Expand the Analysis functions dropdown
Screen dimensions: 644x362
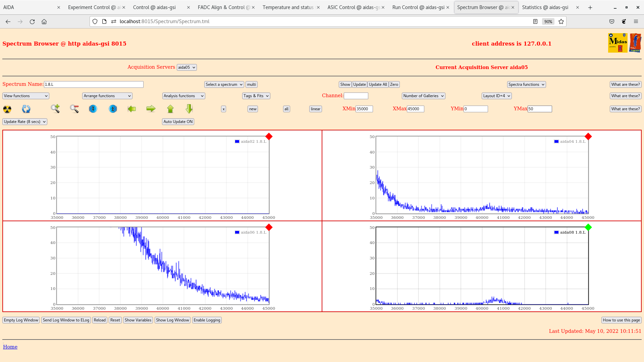[x=183, y=96]
